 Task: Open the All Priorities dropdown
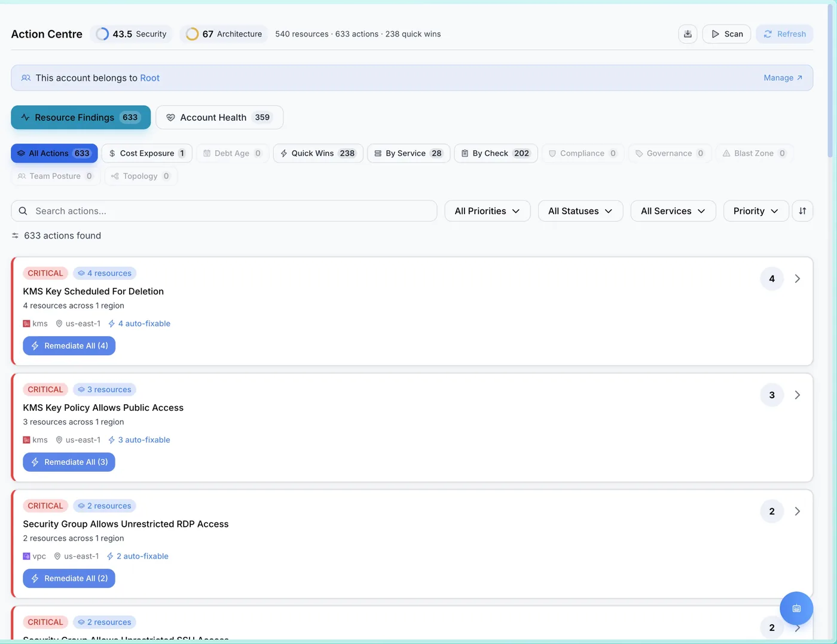click(x=487, y=211)
